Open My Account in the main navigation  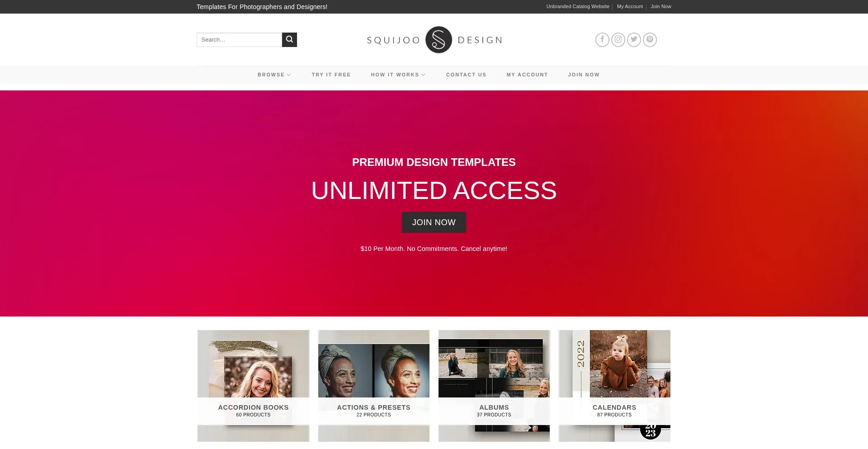[x=527, y=75]
